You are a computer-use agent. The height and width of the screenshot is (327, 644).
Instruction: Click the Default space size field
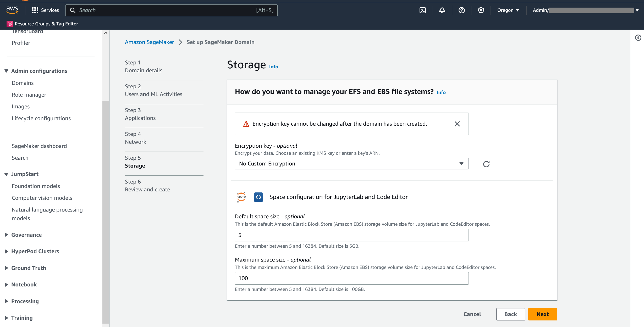click(351, 235)
